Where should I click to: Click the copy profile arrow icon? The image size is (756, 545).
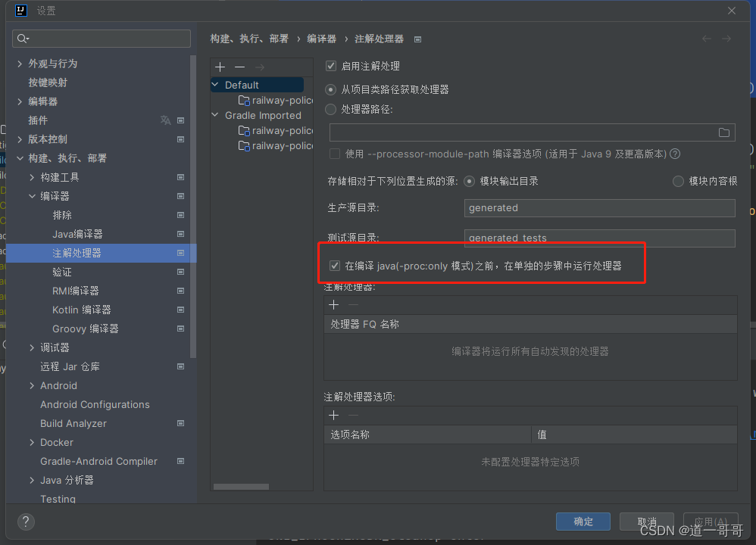(x=259, y=67)
